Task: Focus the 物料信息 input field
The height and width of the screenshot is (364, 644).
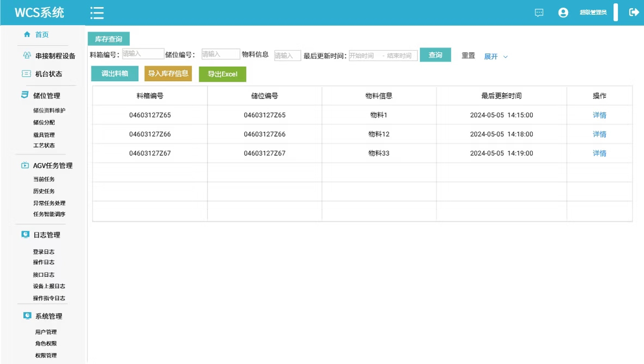Action: pyautogui.click(x=288, y=56)
